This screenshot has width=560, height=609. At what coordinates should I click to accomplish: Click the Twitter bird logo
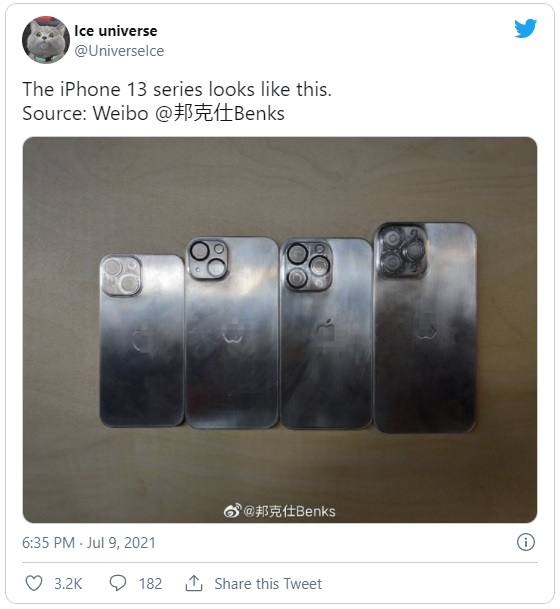[525, 29]
